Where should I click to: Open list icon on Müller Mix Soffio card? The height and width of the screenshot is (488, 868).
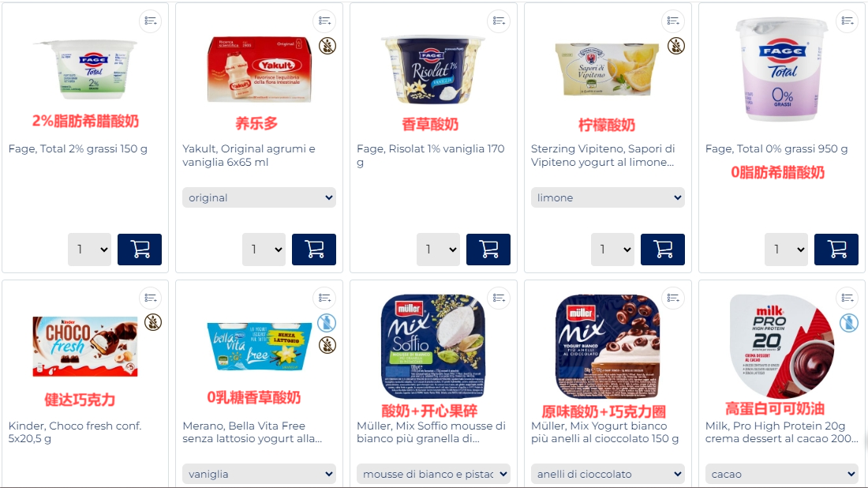499,298
